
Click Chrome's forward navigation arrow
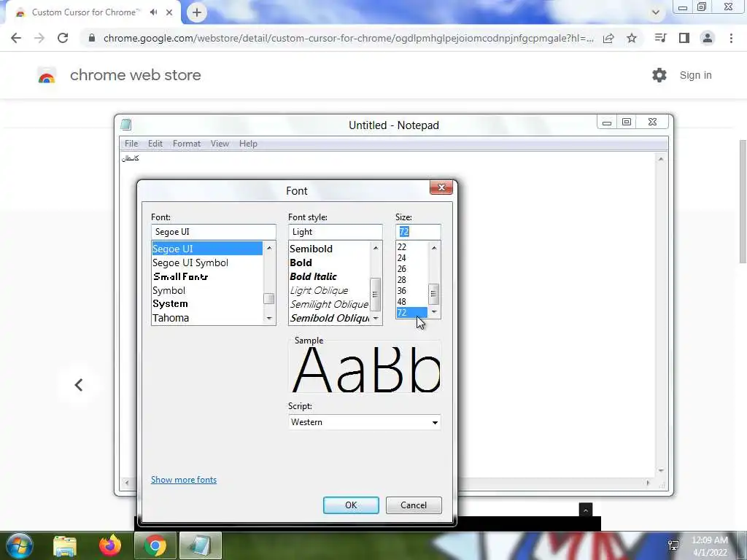[39, 38]
